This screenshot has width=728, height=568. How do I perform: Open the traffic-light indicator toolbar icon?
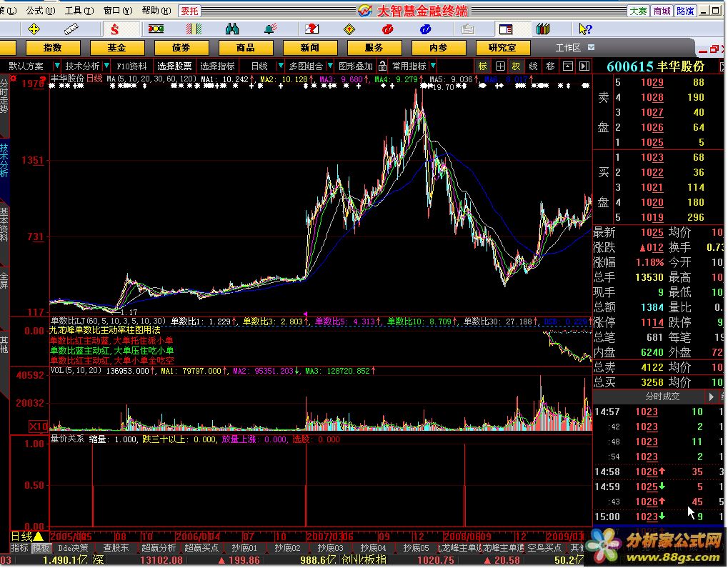click(156, 29)
